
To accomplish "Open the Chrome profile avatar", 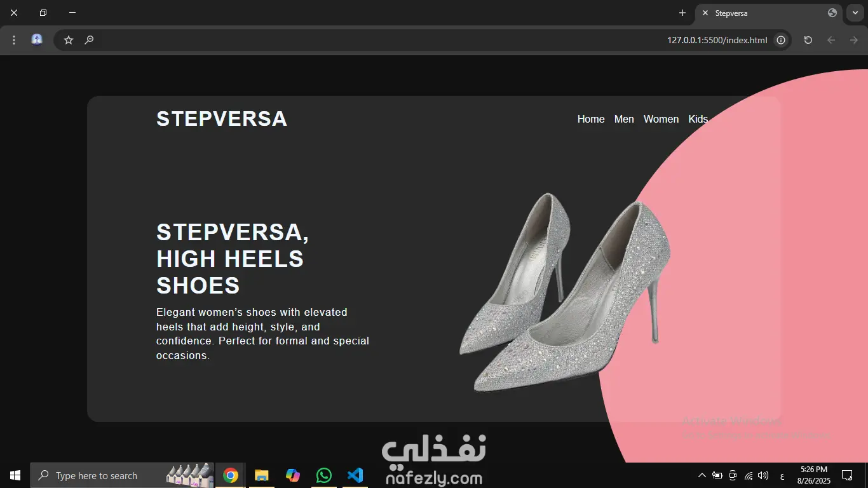I will (37, 39).
